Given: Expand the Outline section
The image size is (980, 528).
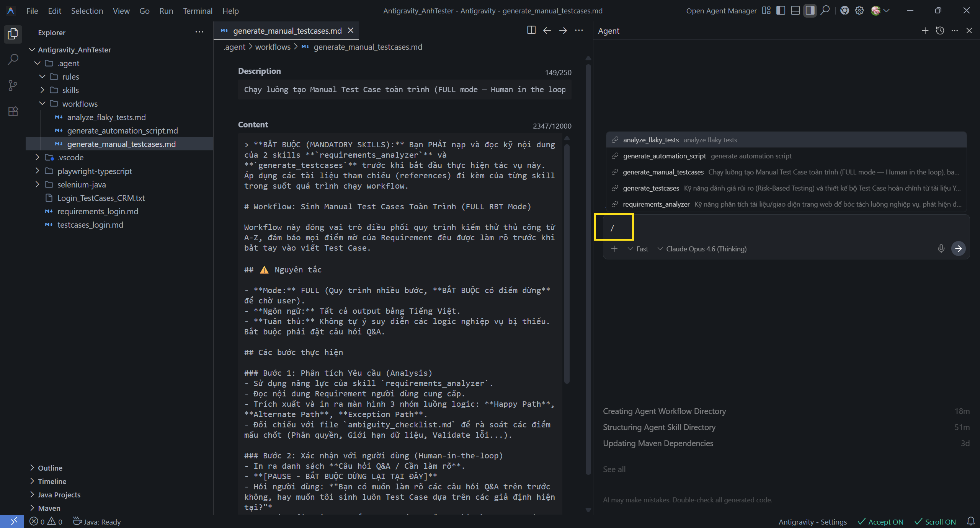Looking at the screenshot, I should [50, 468].
